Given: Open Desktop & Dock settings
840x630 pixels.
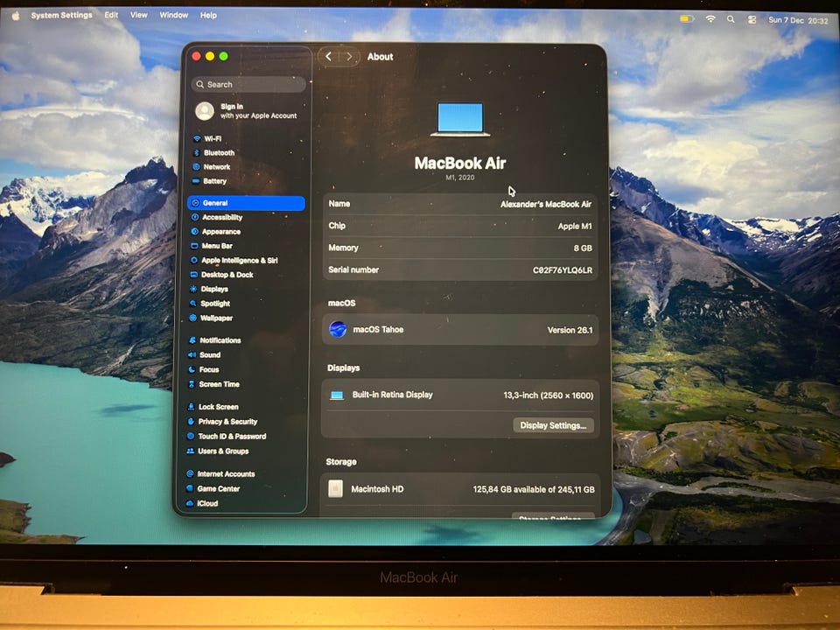Looking at the screenshot, I should click(x=221, y=275).
